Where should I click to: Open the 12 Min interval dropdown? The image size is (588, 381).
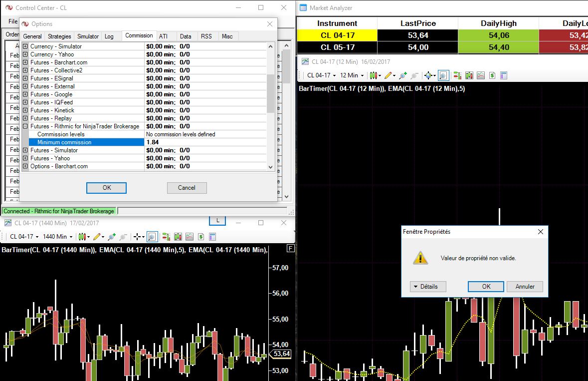(352, 75)
